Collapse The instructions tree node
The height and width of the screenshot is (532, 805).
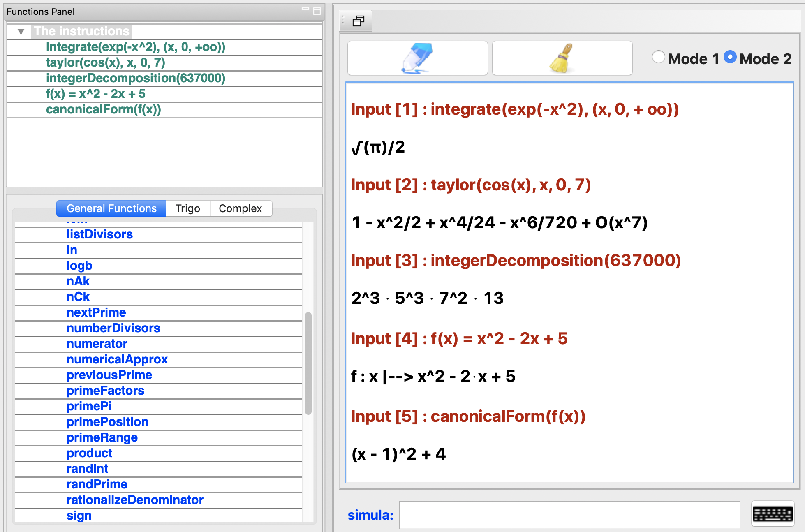tap(21, 31)
